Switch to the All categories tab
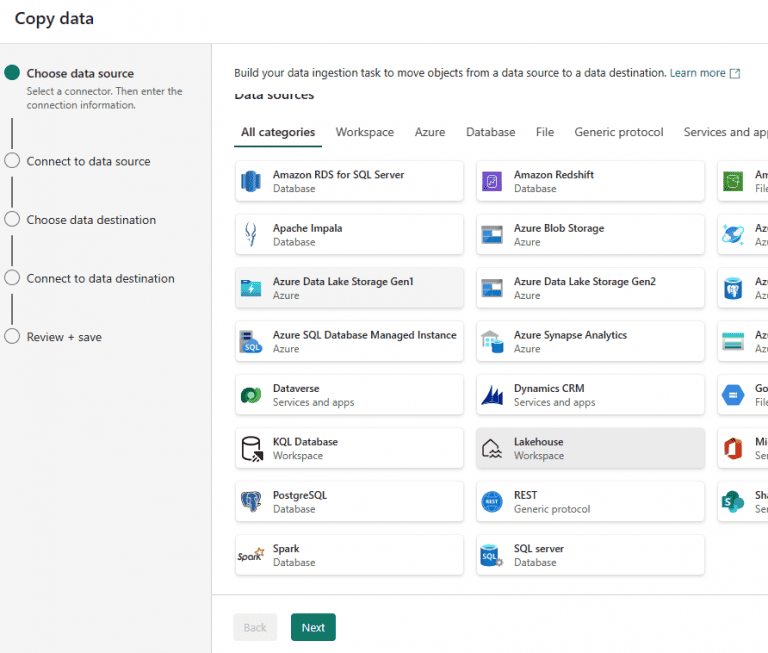This screenshot has height=653, width=768. pyautogui.click(x=278, y=132)
